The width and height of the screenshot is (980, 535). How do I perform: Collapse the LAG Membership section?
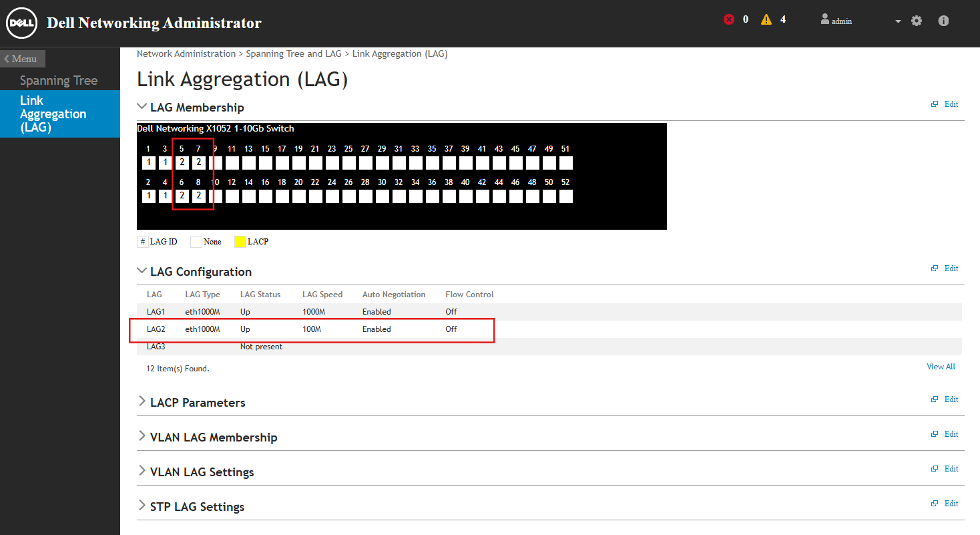pyautogui.click(x=142, y=106)
